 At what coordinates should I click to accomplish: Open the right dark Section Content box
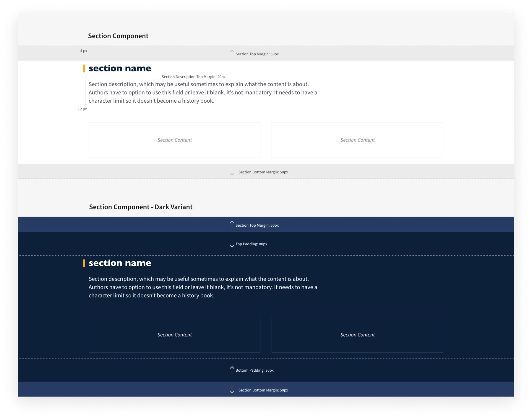click(357, 335)
